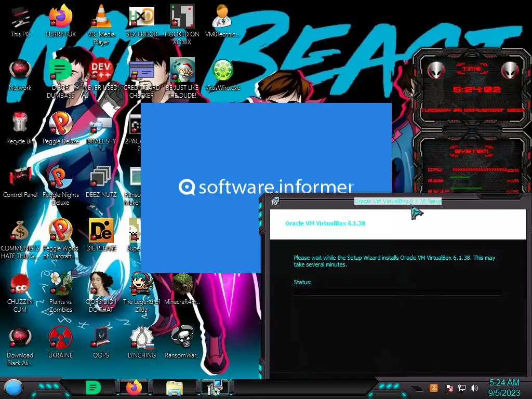Screen dimensions: 532x399
Task: Launch Peggle World of Warcraft shortcut
Action: pos(60,240)
